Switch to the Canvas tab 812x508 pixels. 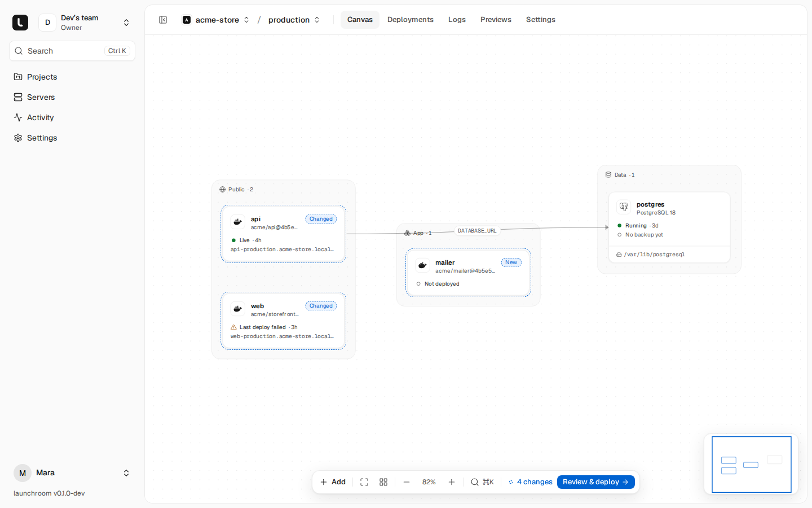pyautogui.click(x=360, y=20)
